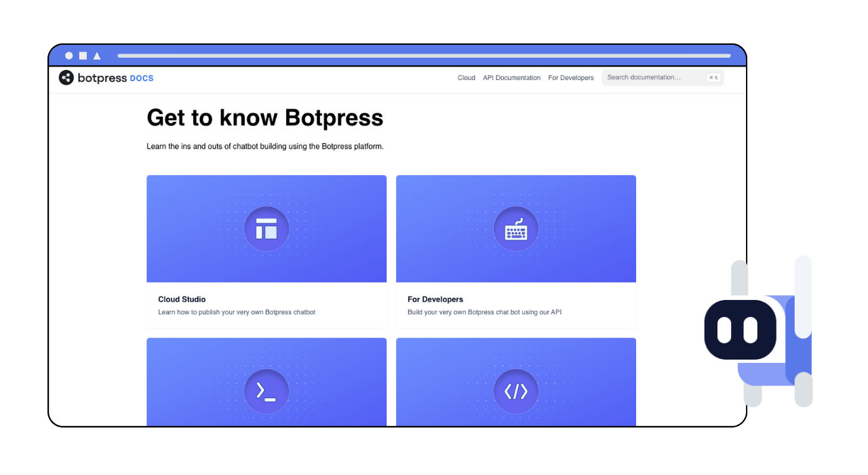868x475 pixels.
Task: Click the search documentation field
Action: (x=651, y=77)
